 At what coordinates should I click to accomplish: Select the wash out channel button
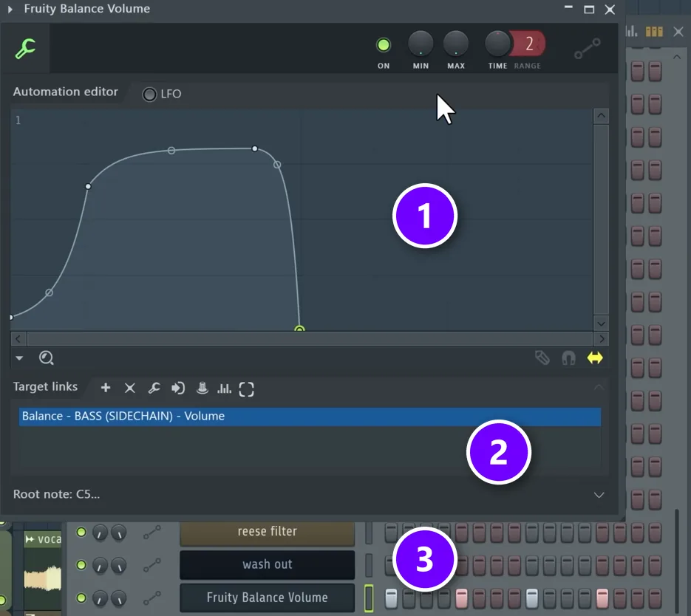tap(267, 564)
